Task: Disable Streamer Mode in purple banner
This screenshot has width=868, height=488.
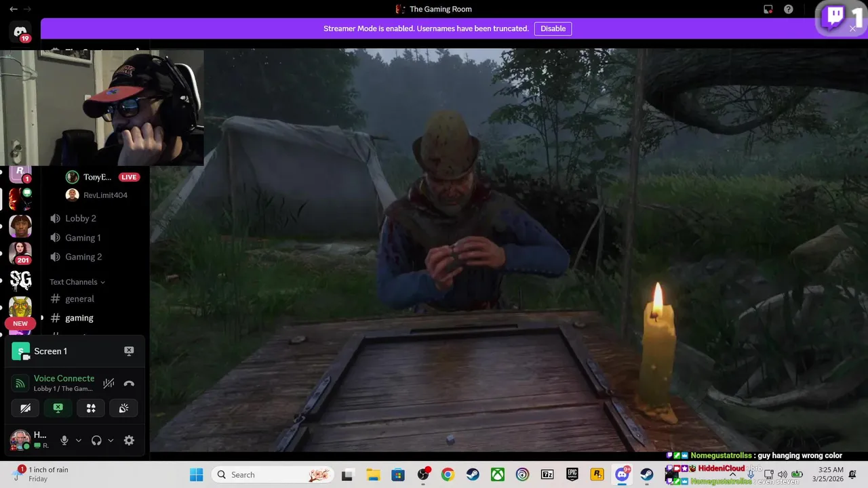Action: [x=553, y=28]
